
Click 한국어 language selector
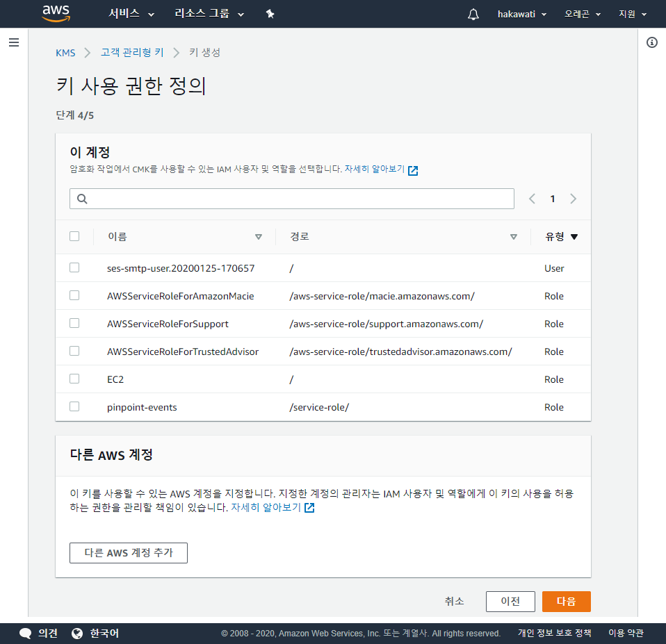click(x=104, y=634)
